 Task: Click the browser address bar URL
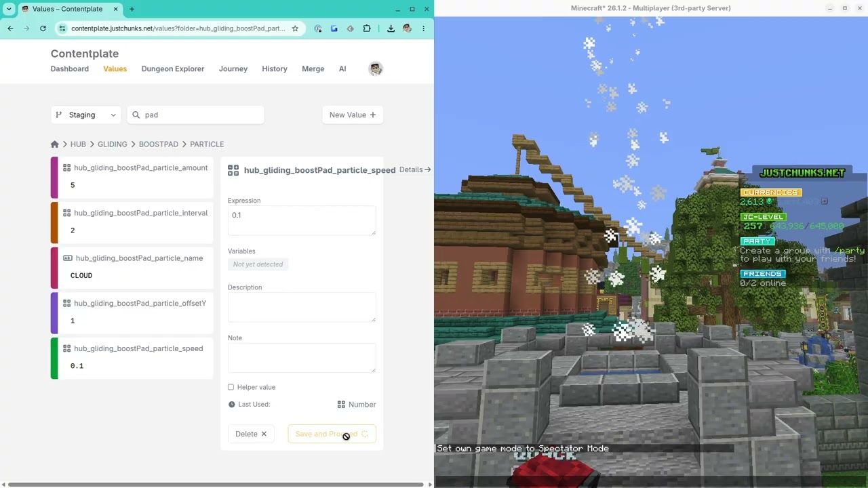tap(178, 28)
